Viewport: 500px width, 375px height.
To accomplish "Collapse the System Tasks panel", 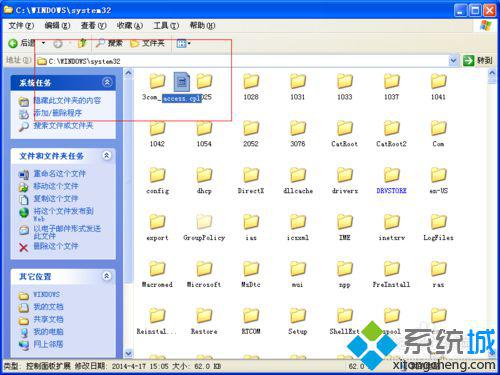I will (107, 82).
